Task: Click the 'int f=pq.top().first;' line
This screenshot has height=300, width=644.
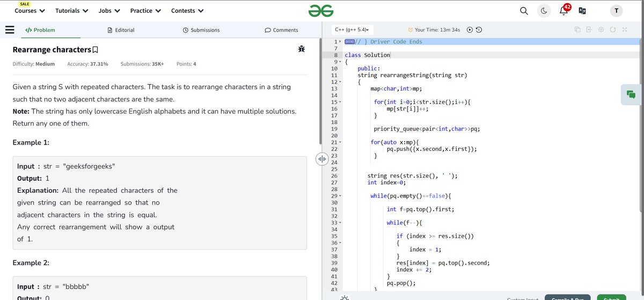Action: pos(420,209)
